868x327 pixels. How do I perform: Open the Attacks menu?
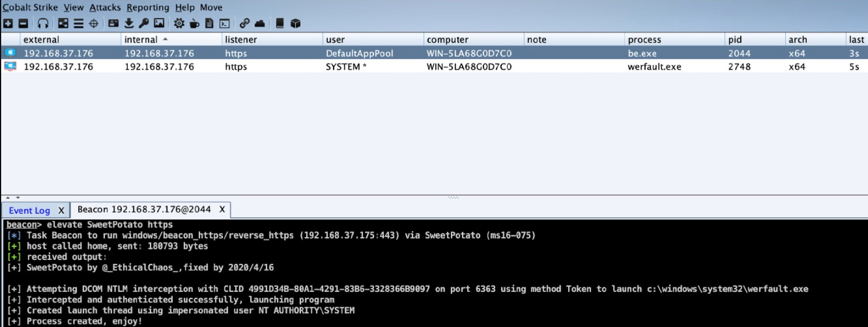[x=105, y=8]
